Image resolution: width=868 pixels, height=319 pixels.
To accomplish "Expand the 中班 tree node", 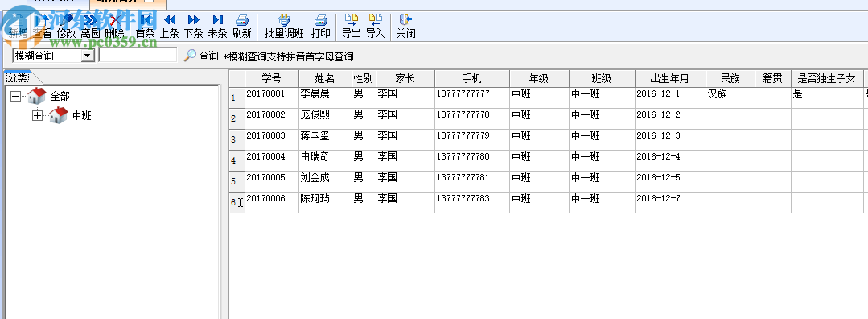I will click(x=38, y=115).
